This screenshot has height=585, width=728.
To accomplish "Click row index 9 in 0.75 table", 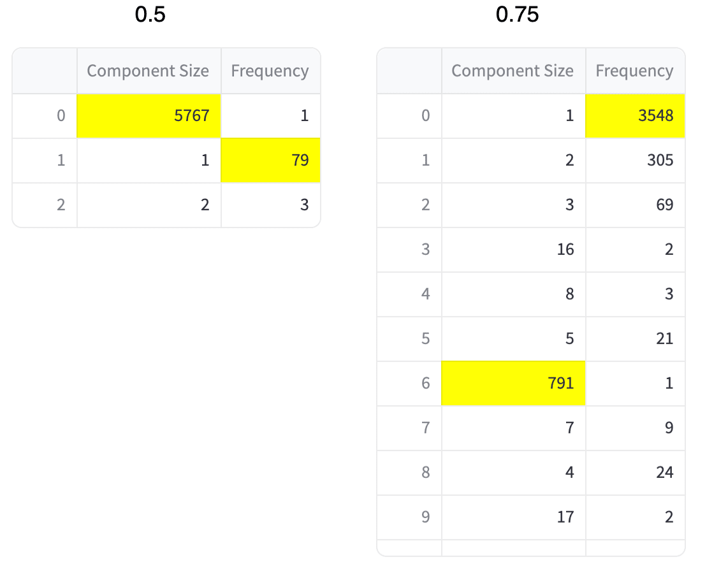I will [x=409, y=517].
